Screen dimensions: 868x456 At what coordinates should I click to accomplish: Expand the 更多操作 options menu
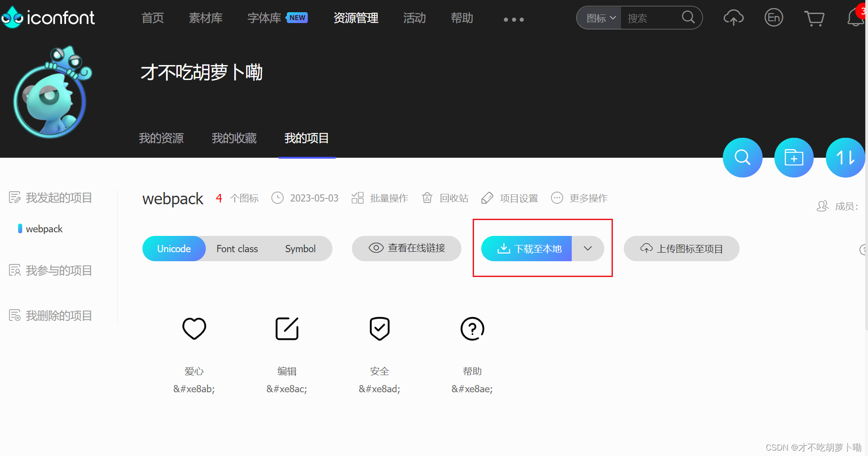[579, 198]
